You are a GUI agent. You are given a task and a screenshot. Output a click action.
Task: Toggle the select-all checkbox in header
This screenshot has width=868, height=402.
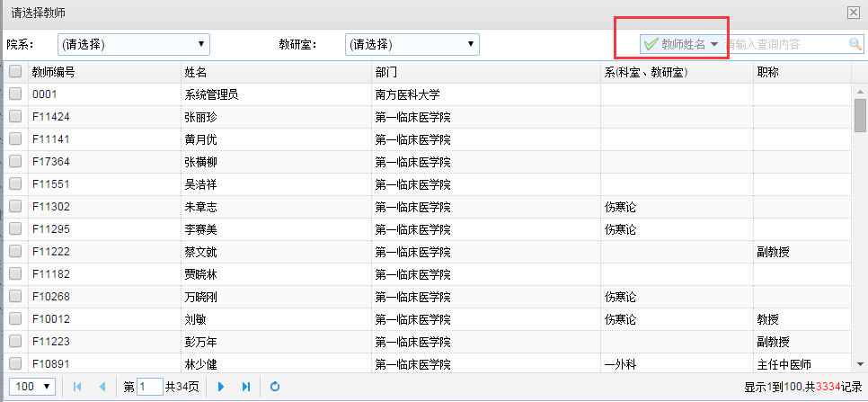point(15,71)
